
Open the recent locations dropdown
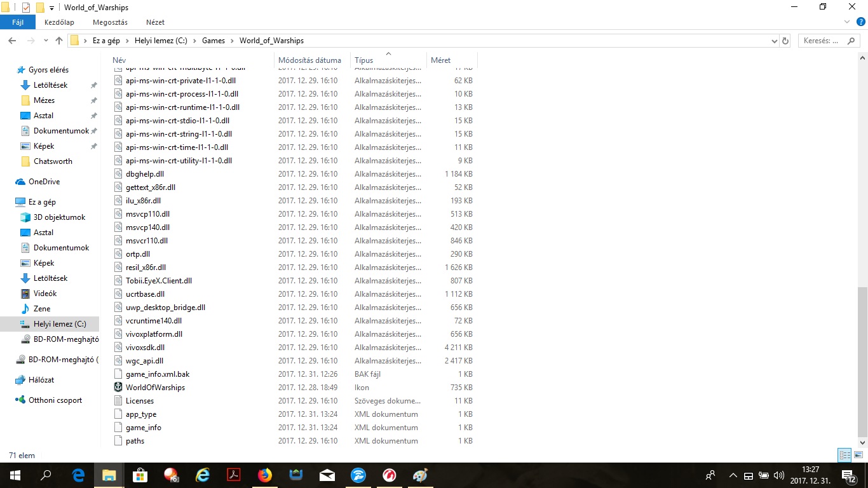point(46,41)
